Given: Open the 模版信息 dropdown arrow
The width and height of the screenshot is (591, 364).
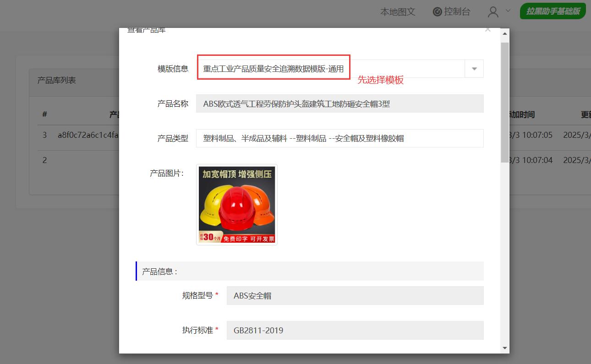Looking at the screenshot, I should click(474, 69).
